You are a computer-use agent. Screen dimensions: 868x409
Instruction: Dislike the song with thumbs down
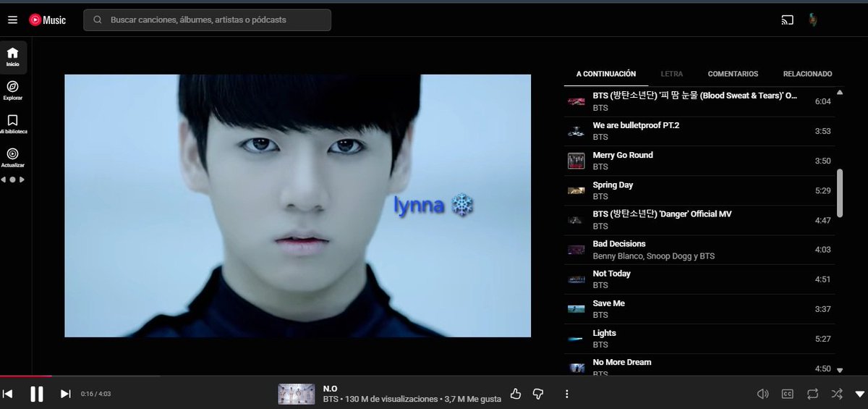tap(537, 394)
